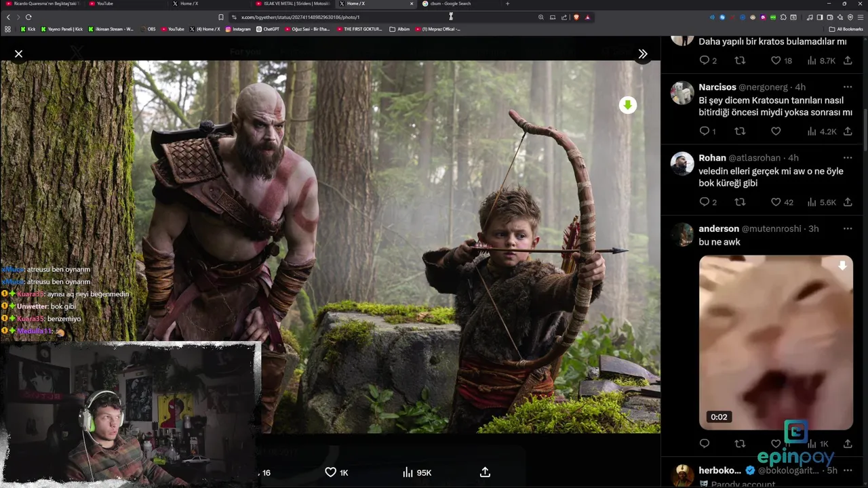Download cat video via arrow badge
The image size is (868, 488).
tap(842, 266)
